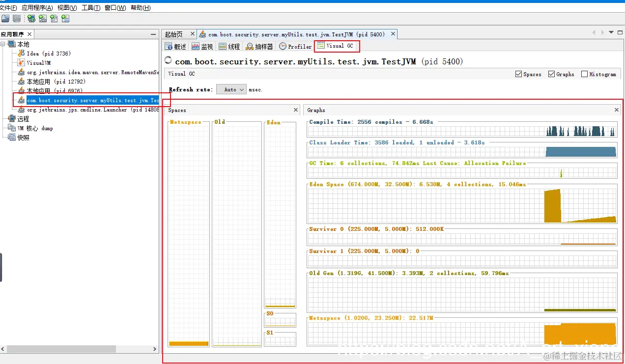Click the Metaspace bar in Spaces

click(x=189, y=233)
